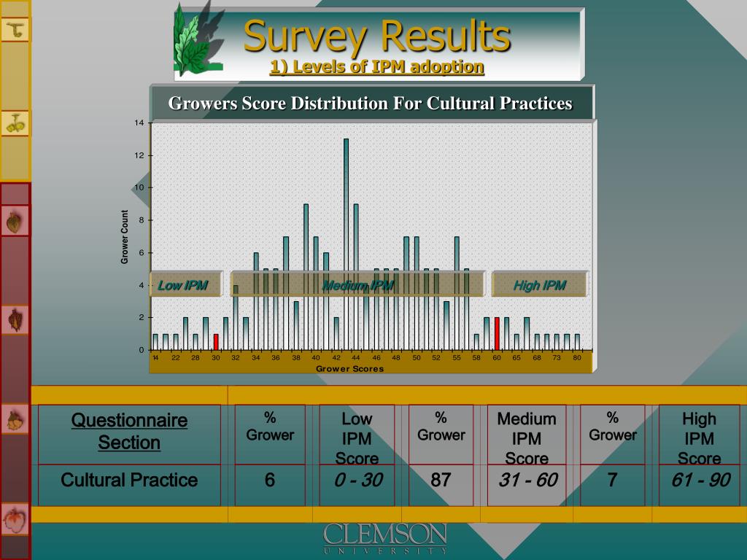Viewport: 747px width, 560px height.
Task: Click the red bar at score 30
Action: [216, 342]
